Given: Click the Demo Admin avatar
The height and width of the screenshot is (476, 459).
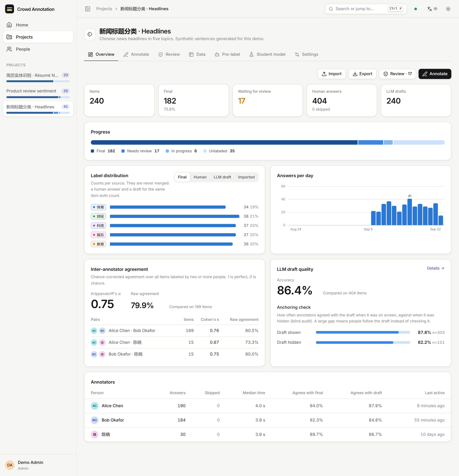Looking at the screenshot, I should tap(10, 465).
